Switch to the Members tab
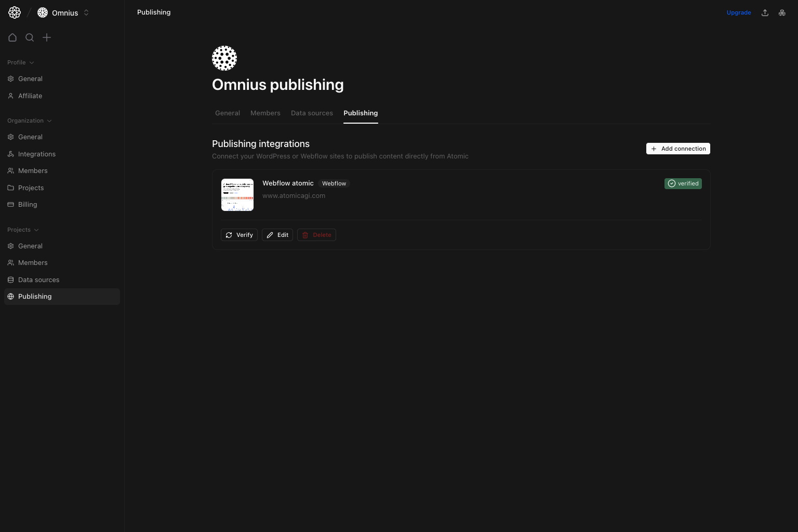 [265, 113]
